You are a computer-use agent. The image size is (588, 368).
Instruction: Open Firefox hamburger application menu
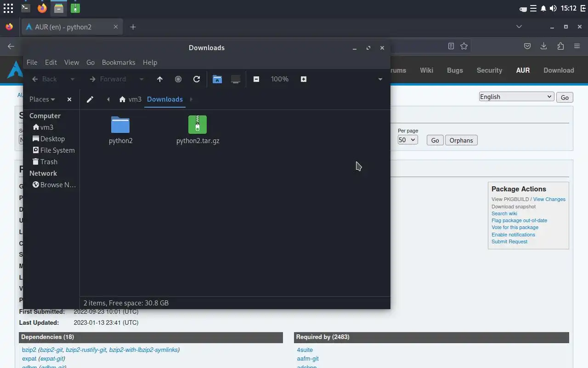[x=577, y=46]
